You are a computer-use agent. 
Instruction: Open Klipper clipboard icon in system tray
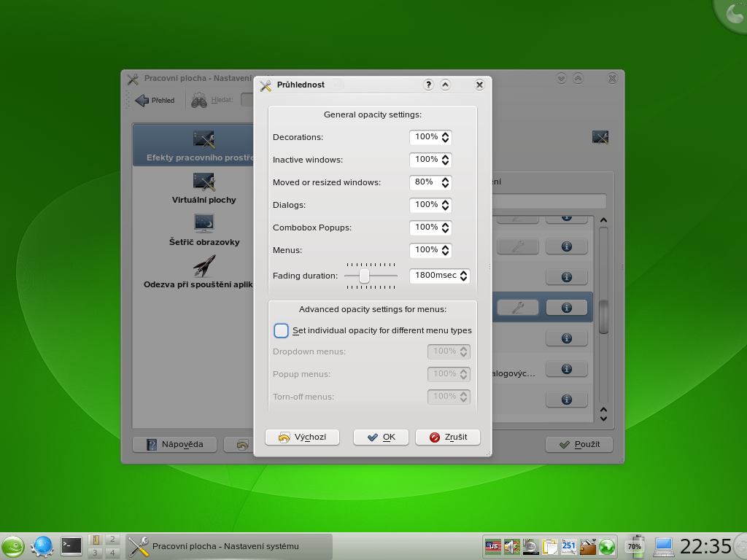coord(550,547)
